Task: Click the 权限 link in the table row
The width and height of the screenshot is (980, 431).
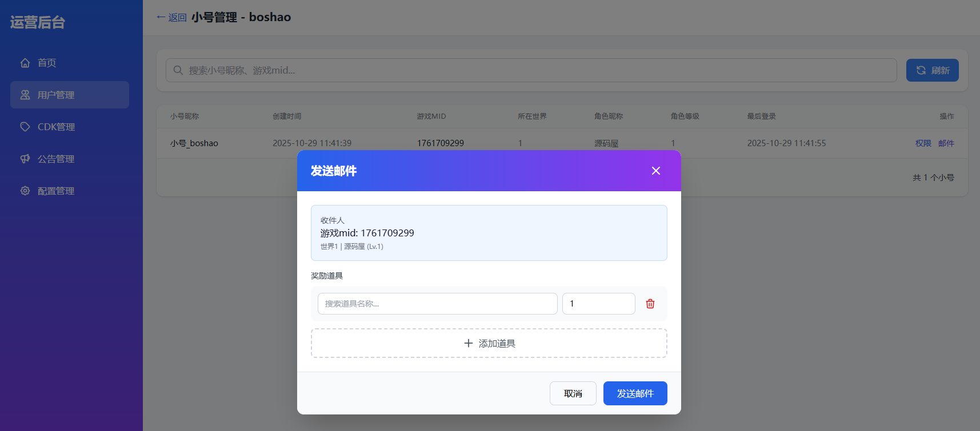Action: (x=923, y=143)
